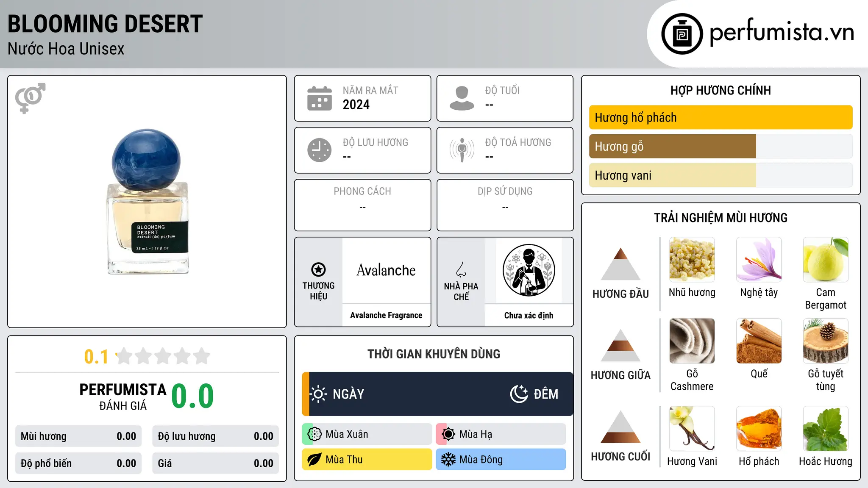
Task: Select the Mùa Hạ season bar
Action: [501, 434]
